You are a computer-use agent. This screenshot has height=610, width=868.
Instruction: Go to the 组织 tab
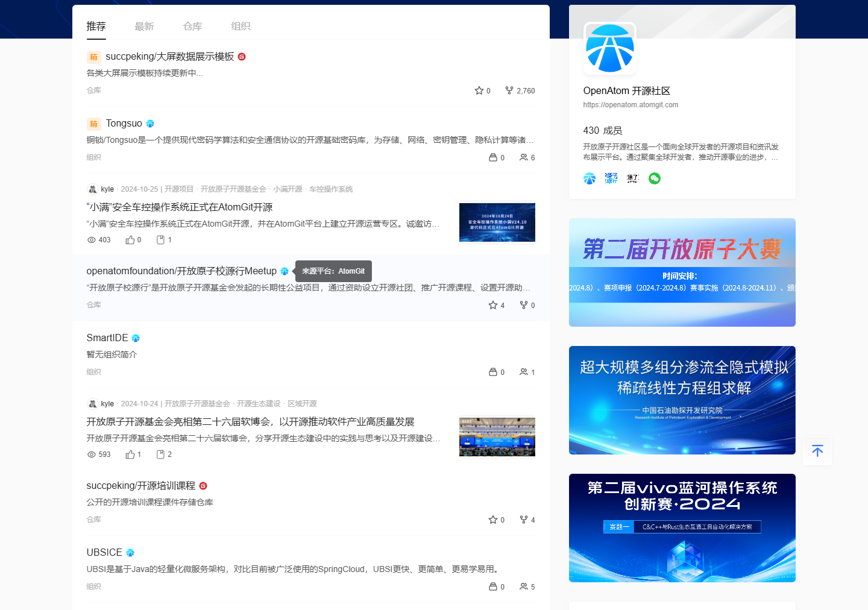(241, 27)
